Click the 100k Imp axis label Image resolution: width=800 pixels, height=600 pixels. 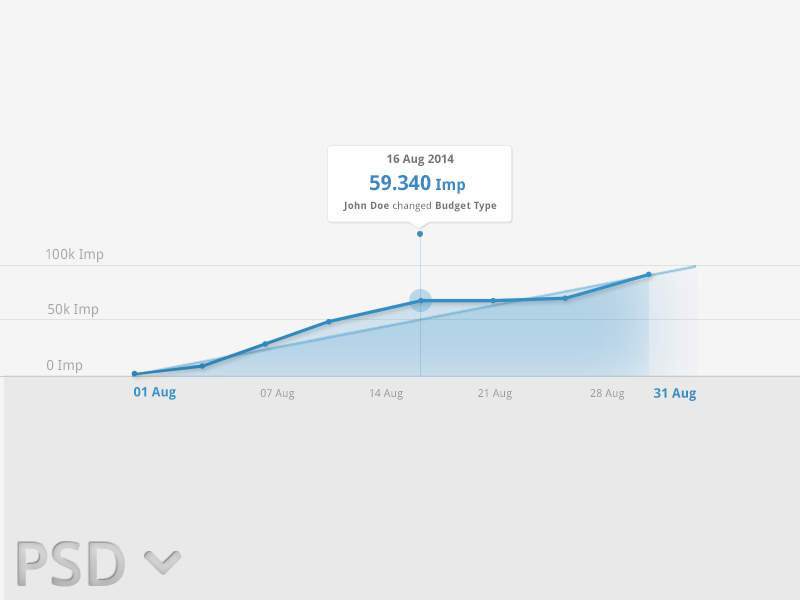coord(74,254)
